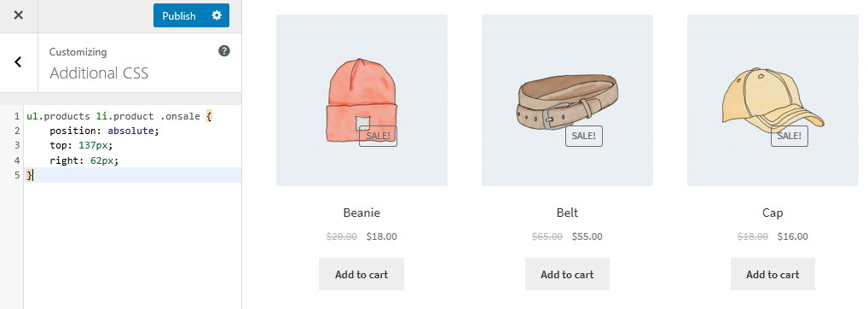Add the Belt to cart

pyautogui.click(x=567, y=274)
